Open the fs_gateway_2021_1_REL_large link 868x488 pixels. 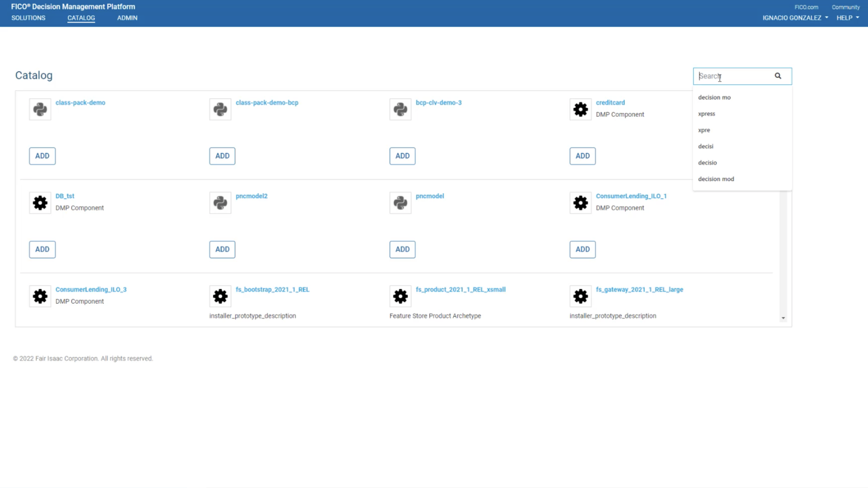[x=639, y=290]
